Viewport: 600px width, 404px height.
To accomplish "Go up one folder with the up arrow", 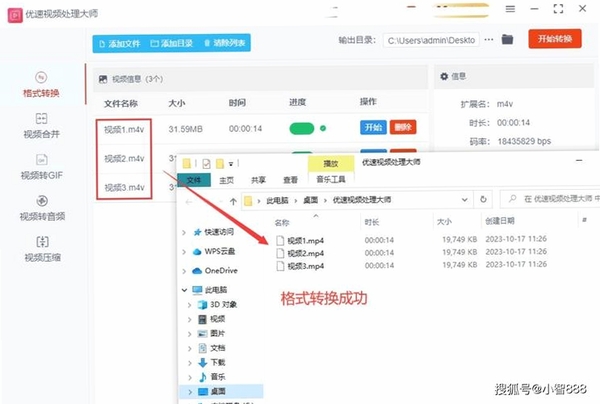I will [x=233, y=201].
